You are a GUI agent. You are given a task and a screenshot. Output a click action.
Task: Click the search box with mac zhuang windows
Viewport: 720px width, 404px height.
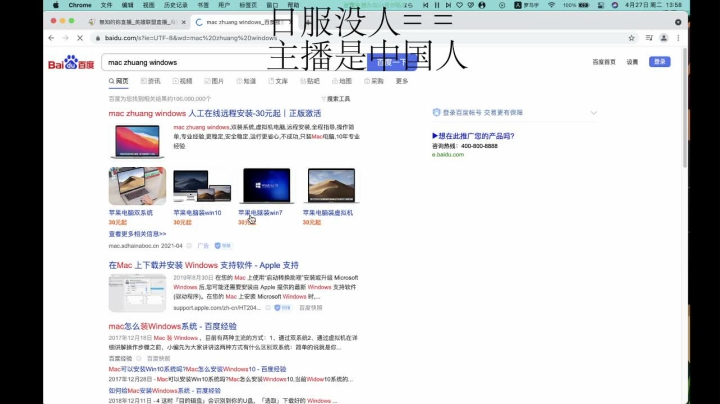point(234,62)
